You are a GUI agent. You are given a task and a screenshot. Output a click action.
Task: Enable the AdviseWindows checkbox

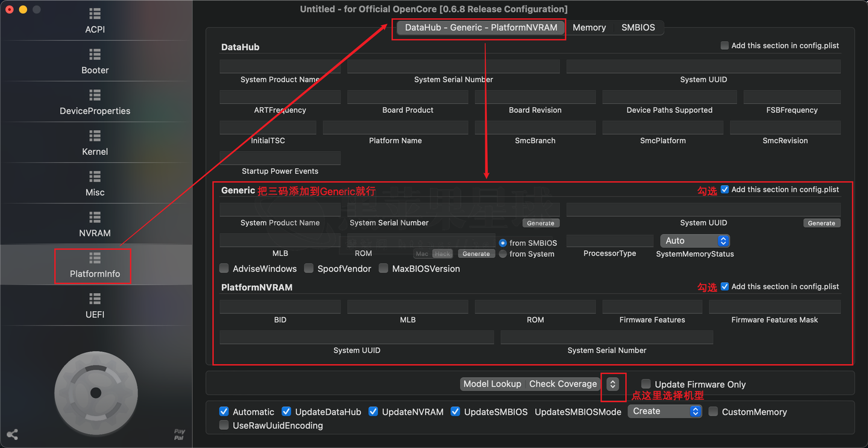(224, 268)
